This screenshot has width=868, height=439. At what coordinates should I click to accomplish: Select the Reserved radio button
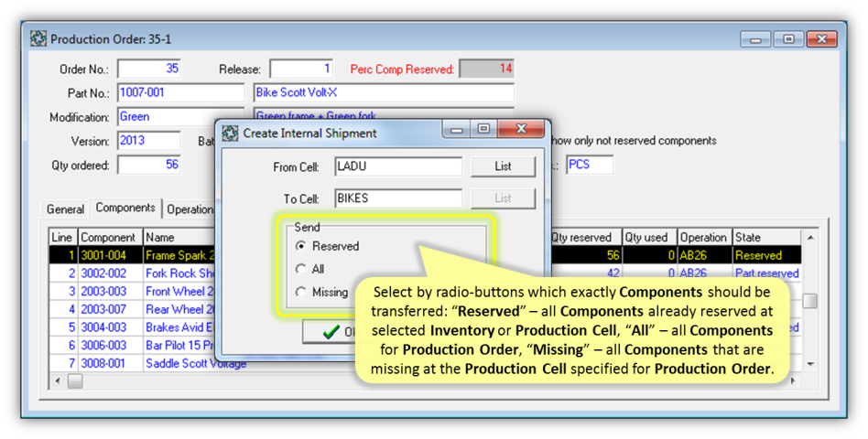[300, 246]
